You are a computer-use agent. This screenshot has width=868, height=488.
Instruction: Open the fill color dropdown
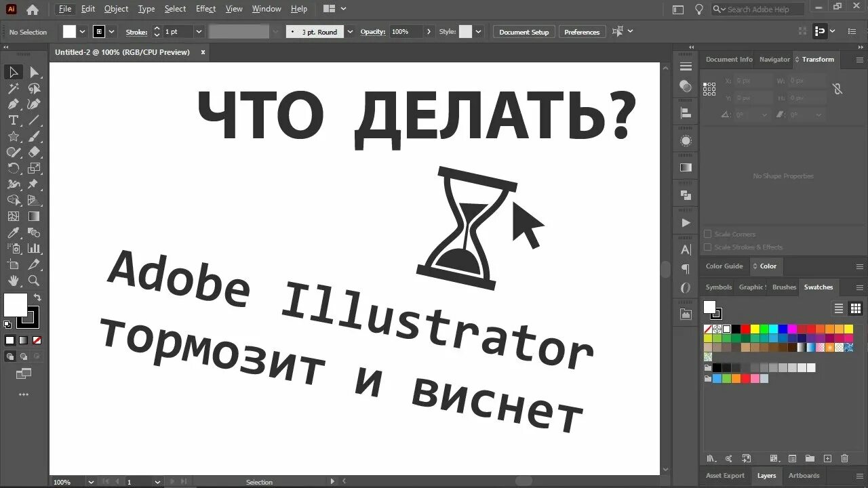click(x=83, y=32)
